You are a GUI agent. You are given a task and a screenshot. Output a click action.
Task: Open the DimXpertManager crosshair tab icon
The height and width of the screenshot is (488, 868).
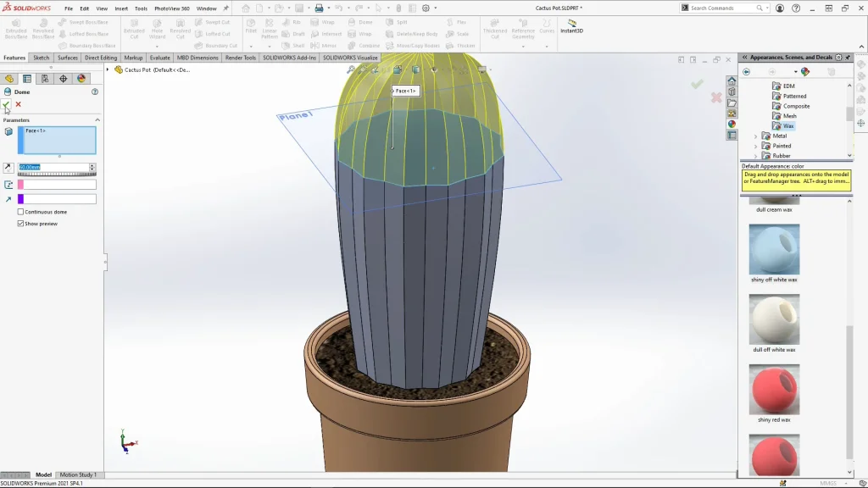click(x=63, y=79)
